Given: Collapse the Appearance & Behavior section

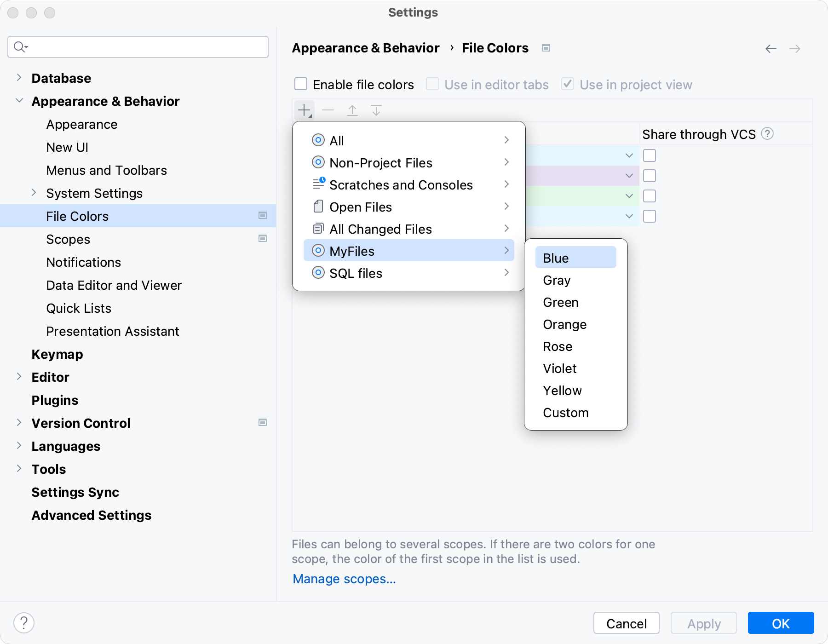Looking at the screenshot, I should pyautogui.click(x=19, y=101).
